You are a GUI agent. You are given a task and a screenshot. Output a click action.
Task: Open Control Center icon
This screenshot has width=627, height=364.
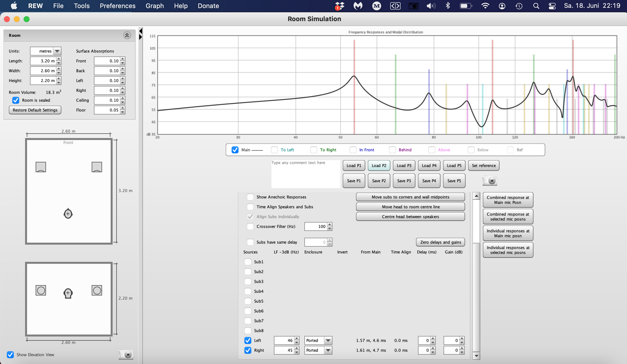click(552, 6)
